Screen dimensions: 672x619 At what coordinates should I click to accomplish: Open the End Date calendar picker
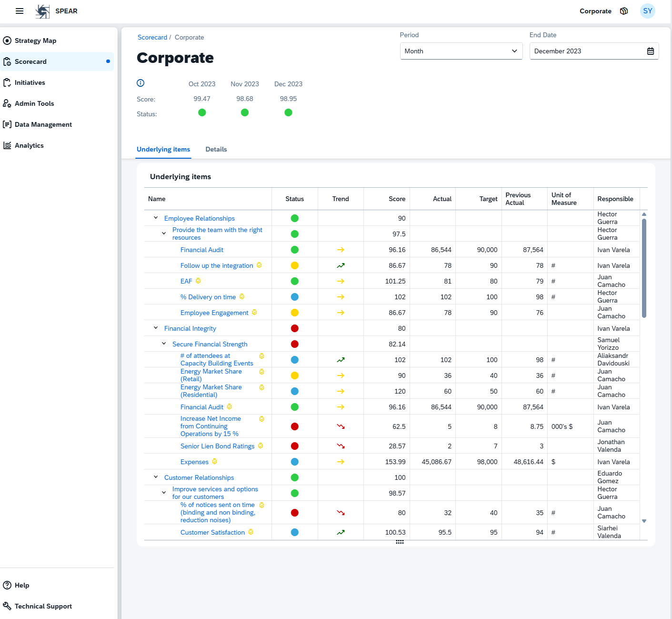click(651, 51)
